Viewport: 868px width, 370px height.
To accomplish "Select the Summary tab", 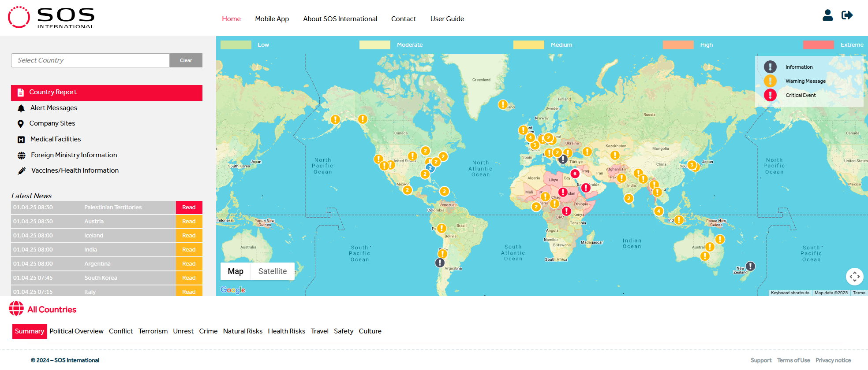I will 30,331.
